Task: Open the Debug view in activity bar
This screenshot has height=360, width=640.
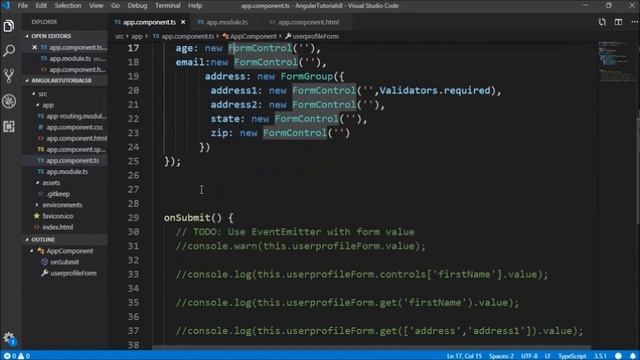Action: click(9, 101)
